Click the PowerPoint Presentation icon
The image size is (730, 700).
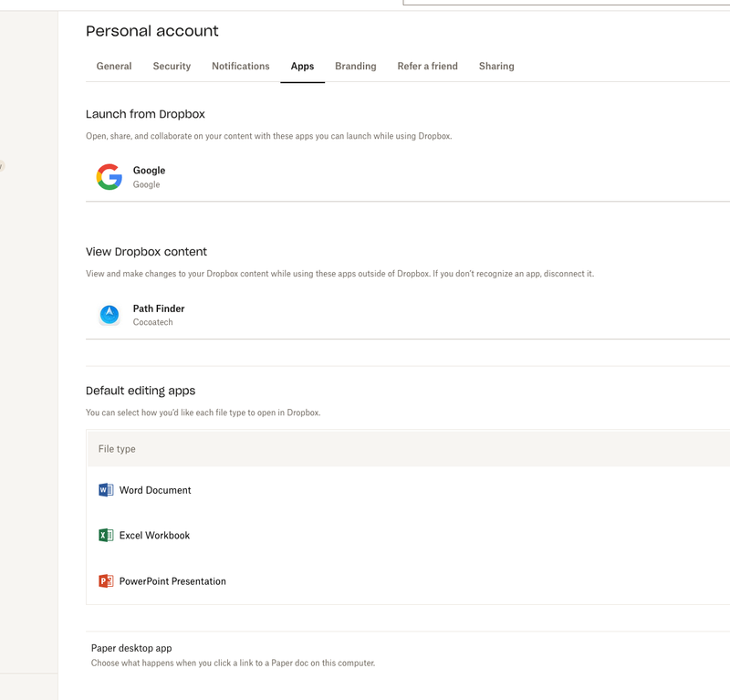coord(106,581)
